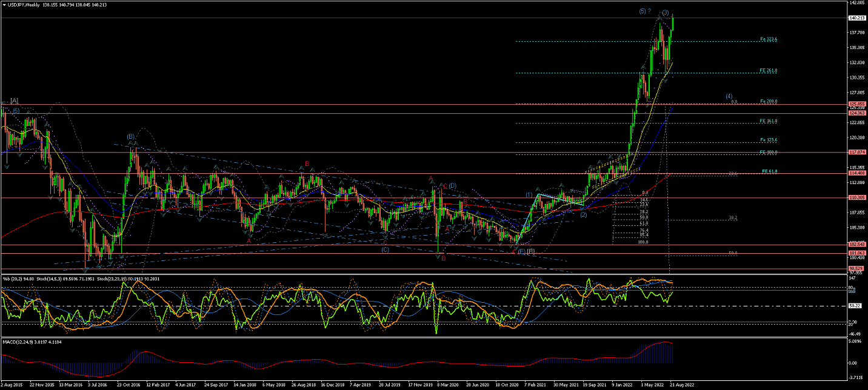The height and width of the screenshot is (390, 868).
Task: Select the FE 61.8 Fibonacci label
Action: point(770,171)
